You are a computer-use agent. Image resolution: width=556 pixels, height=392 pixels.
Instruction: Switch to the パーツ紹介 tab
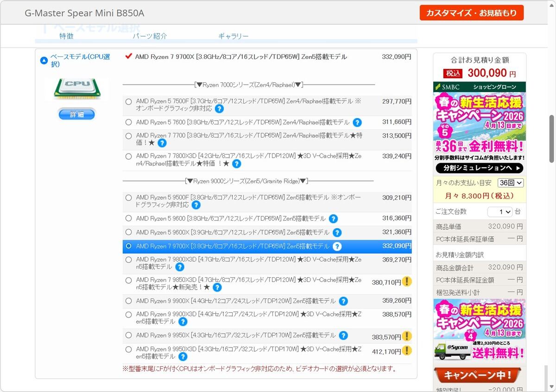pyautogui.click(x=150, y=36)
